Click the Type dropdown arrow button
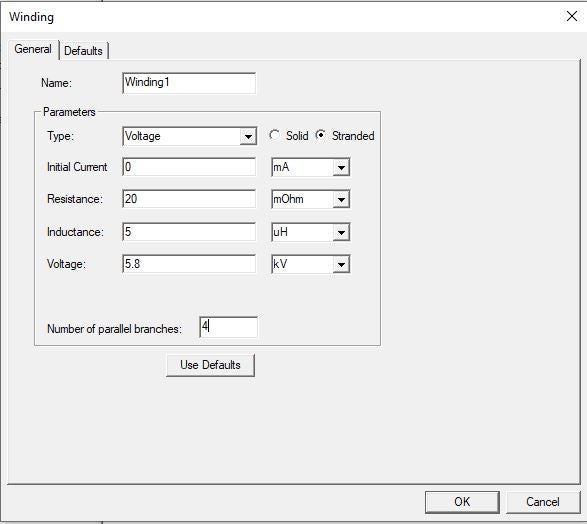The image size is (587, 524). tap(248, 136)
